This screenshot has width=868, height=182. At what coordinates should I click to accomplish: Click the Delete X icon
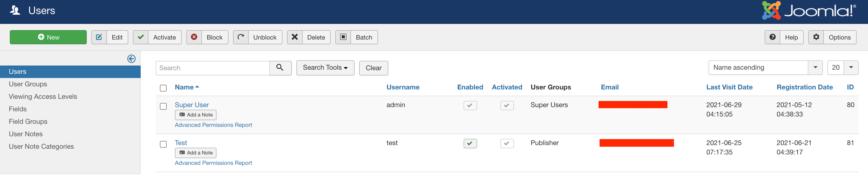pyautogui.click(x=295, y=37)
